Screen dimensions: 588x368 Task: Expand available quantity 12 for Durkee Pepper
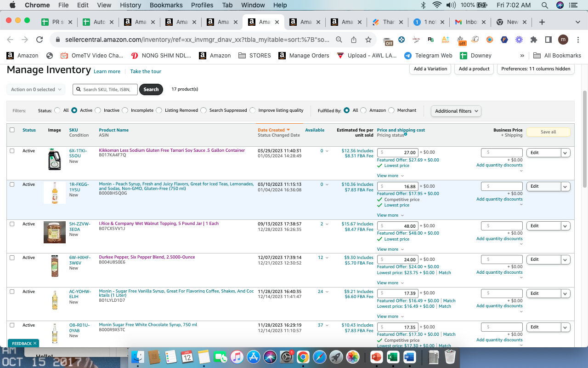[323, 258]
